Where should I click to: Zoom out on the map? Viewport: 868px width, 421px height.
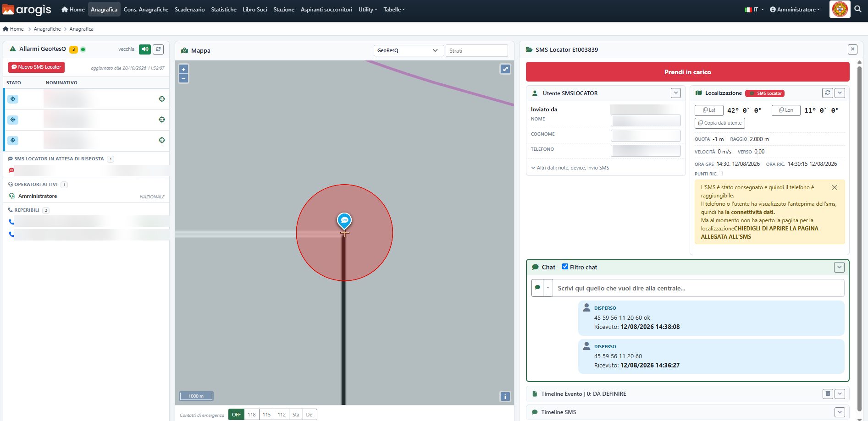(x=183, y=78)
